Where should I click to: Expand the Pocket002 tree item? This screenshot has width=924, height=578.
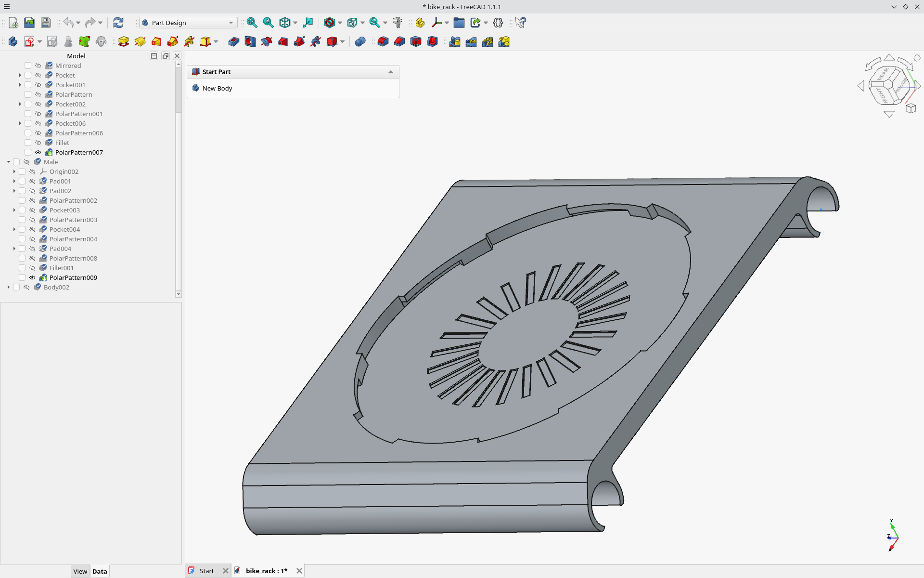(20, 104)
